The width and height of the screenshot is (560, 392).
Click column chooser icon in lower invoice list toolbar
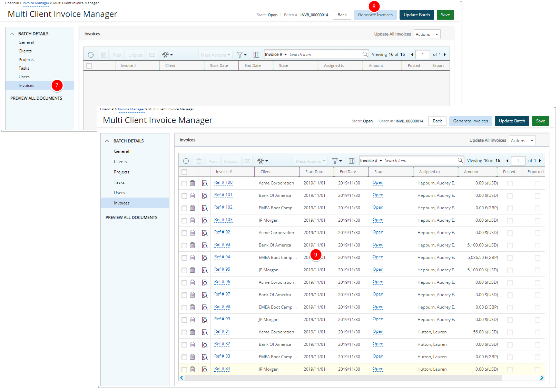pos(352,161)
